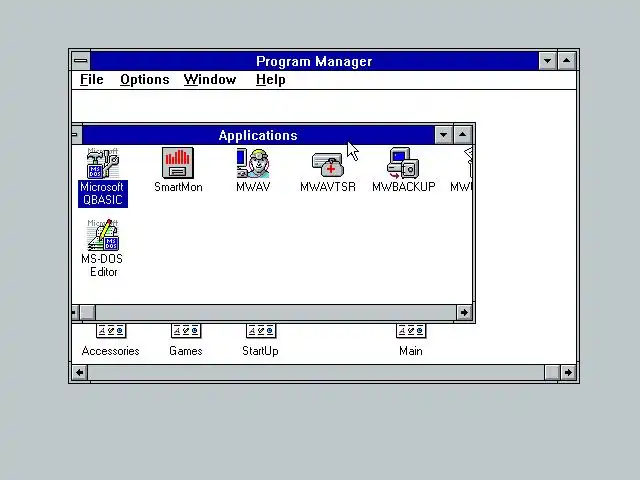Open Applications window control menu box

point(76,135)
